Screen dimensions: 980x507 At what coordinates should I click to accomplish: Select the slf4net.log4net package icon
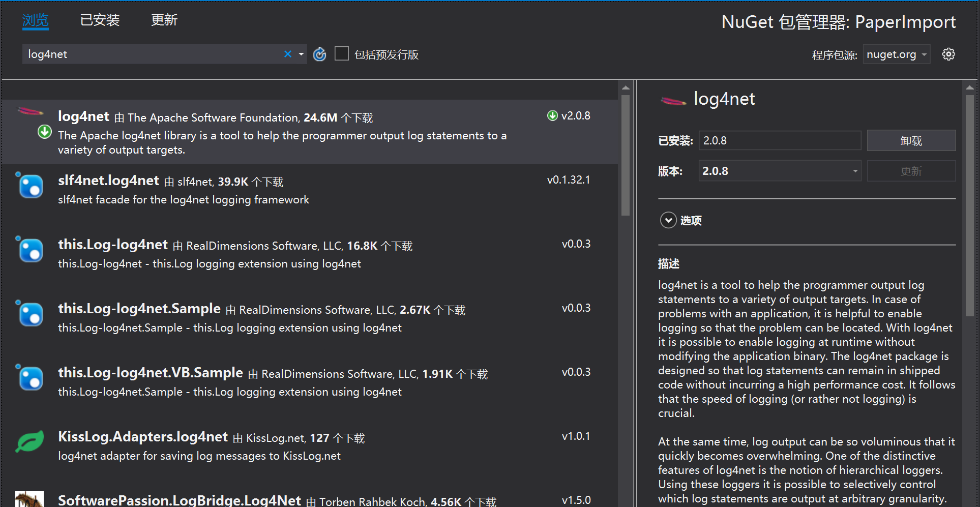pos(29,185)
